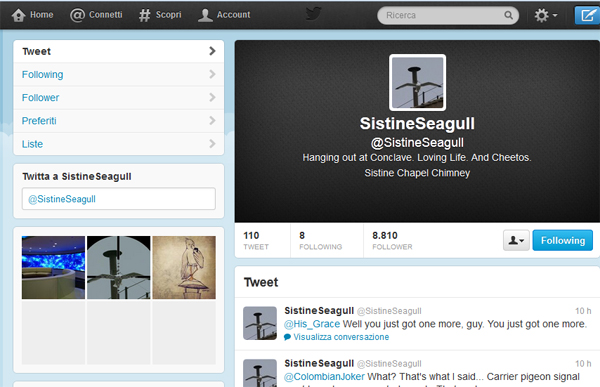Screen dimensions: 600x387
Task: Click Visualizza conversazione link
Action: point(341,337)
